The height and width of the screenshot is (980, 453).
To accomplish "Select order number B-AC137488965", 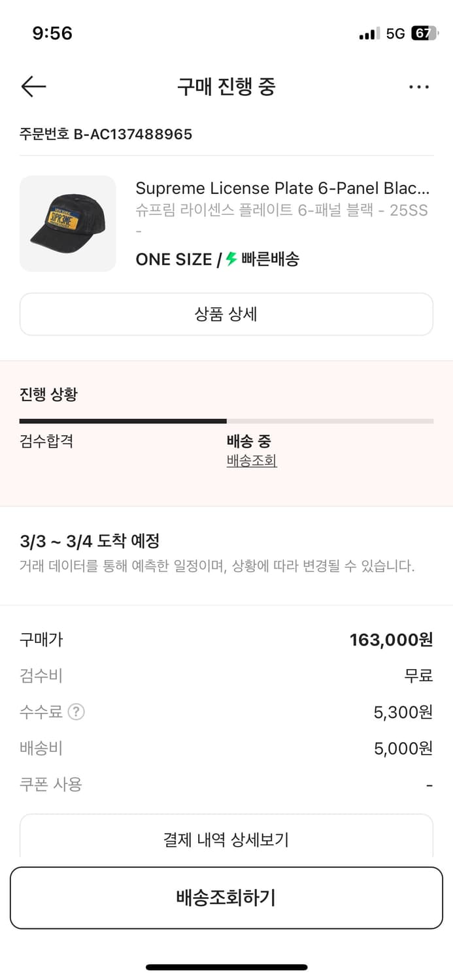I will (105, 135).
